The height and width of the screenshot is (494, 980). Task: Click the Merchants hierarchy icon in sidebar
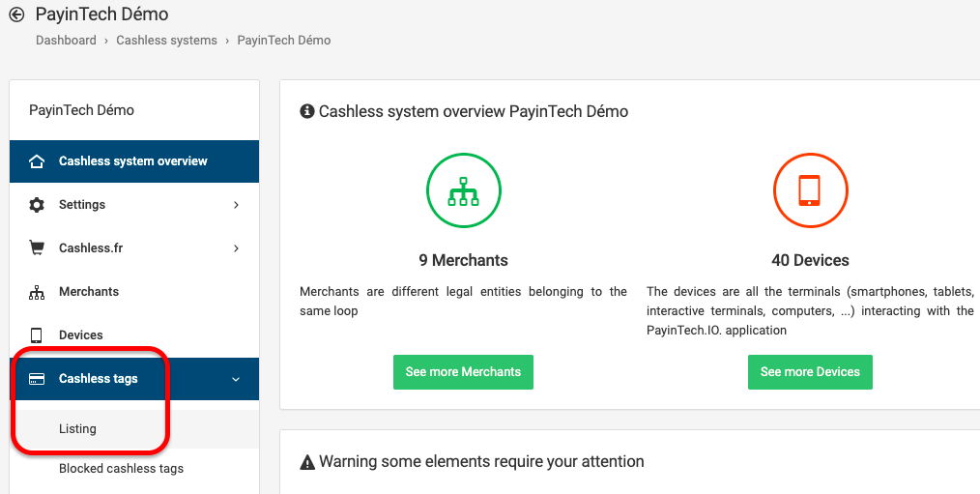tap(37, 292)
